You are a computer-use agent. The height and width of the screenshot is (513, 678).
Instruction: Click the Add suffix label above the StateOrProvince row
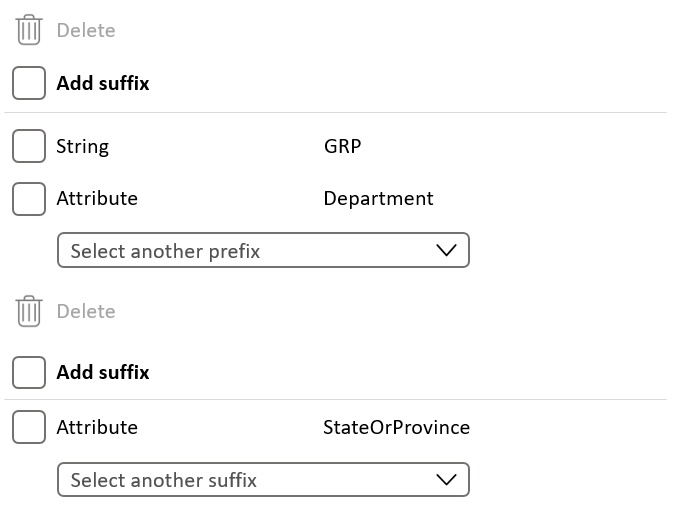tap(103, 372)
